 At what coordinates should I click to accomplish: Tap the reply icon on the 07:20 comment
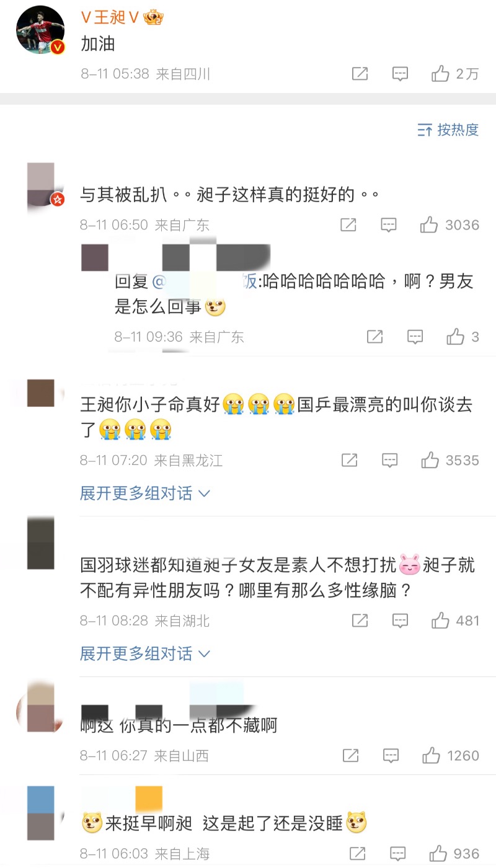point(389,460)
